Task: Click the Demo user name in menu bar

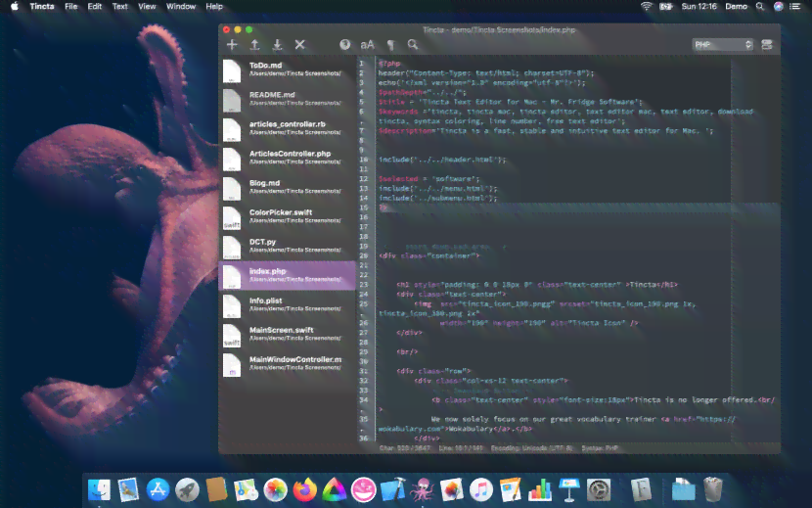Action: click(x=737, y=6)
